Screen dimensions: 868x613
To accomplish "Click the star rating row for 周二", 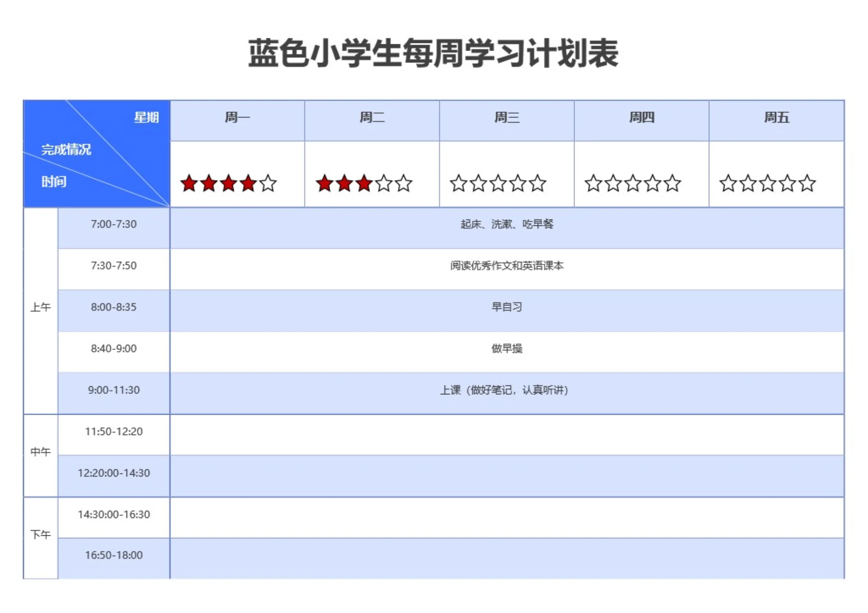I will (x=372, y=174).
